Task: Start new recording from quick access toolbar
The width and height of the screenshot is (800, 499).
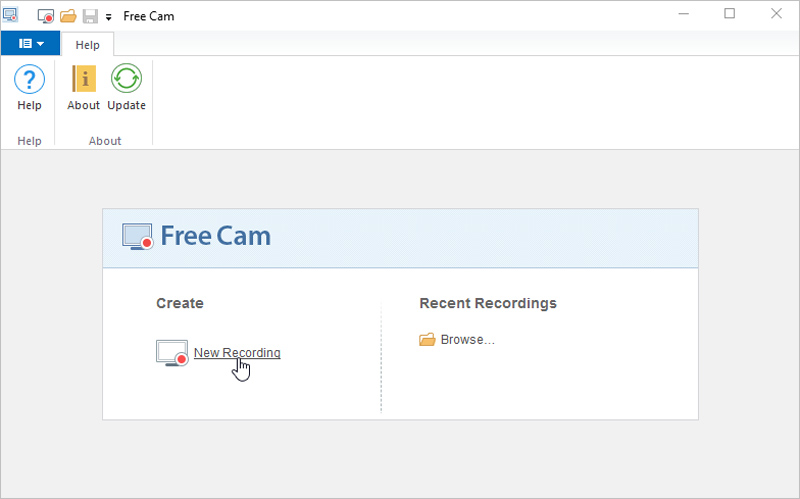Action: 46,16
